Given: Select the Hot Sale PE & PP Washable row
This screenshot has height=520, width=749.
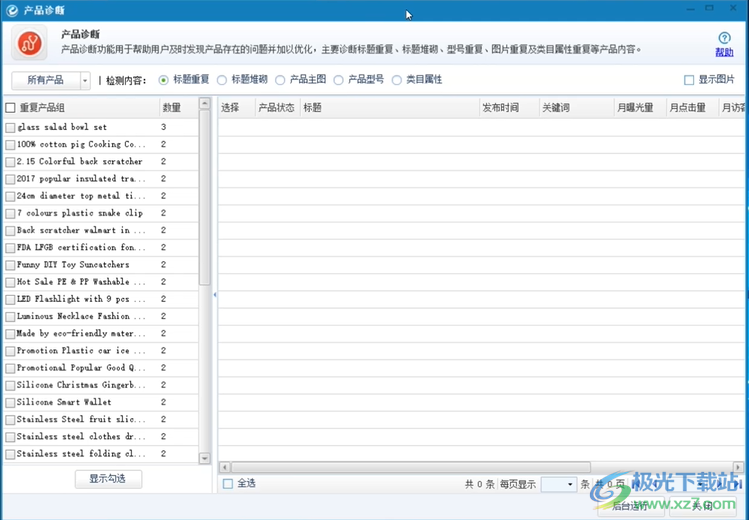Looking at the screenshot, I should pyautogui.click(x=100, y=282).
